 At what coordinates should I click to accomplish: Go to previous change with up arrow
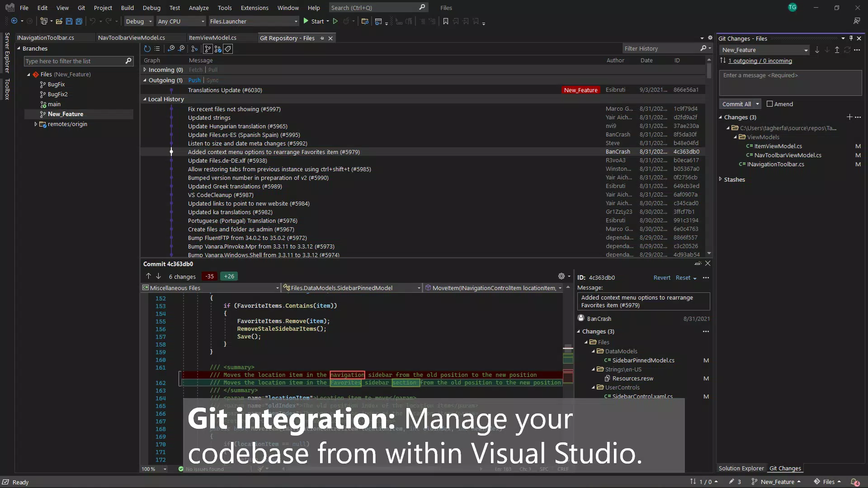[x=148, y=276]
